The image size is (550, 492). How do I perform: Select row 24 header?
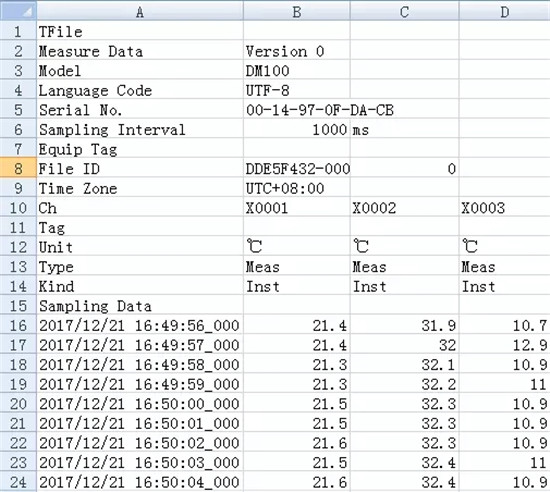[x=18, y=481]
